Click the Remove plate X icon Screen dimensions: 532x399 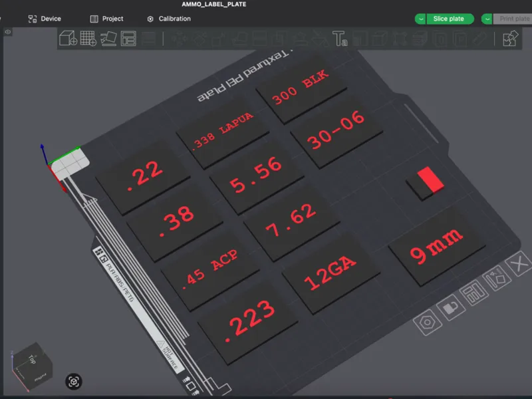coord(519,263)
